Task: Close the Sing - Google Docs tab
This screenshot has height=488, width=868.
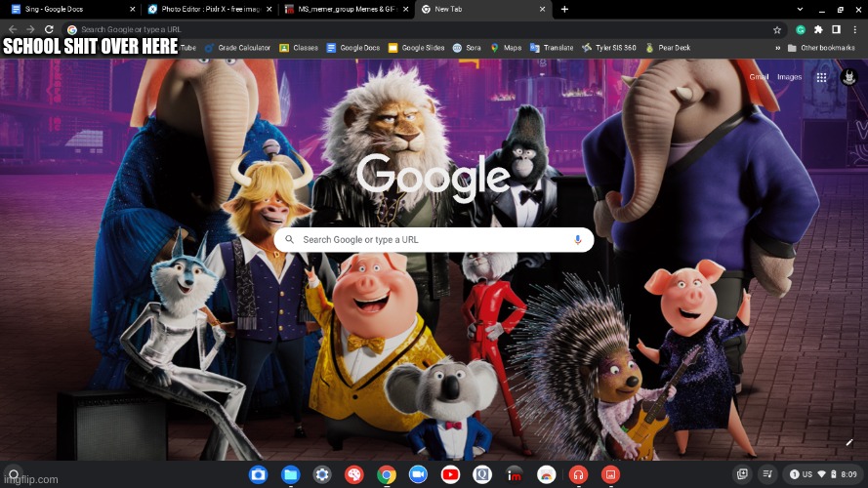Action: click(x=133, y=10)
